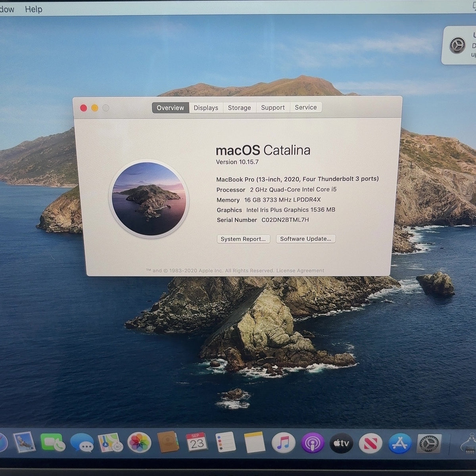
Task: Click the MacBook Pro model description line
Action: (297, 179)
